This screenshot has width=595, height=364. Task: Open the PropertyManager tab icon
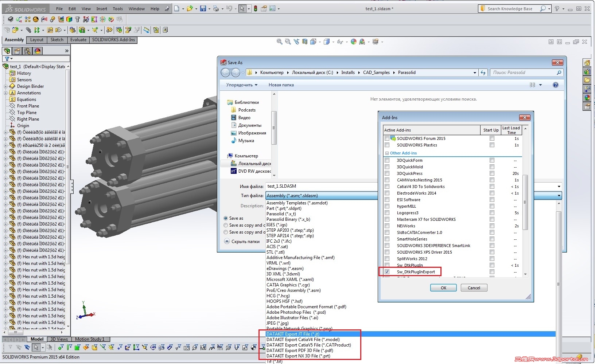pos(17,51)
